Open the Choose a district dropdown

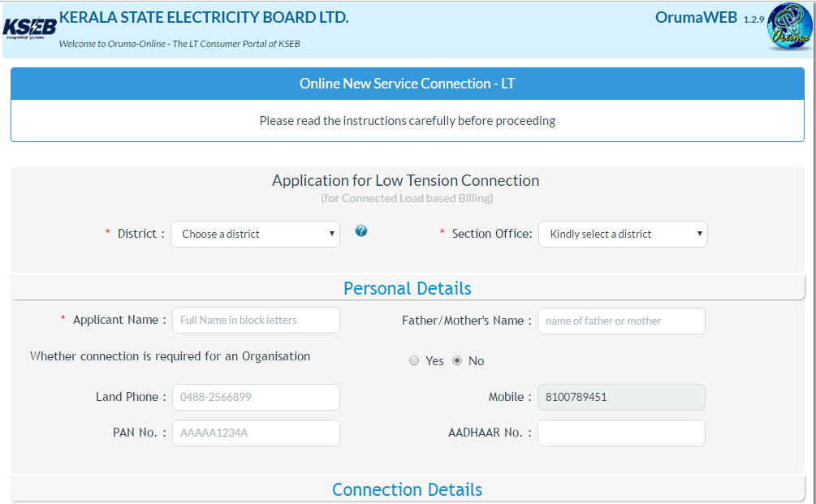pos(255,234)
